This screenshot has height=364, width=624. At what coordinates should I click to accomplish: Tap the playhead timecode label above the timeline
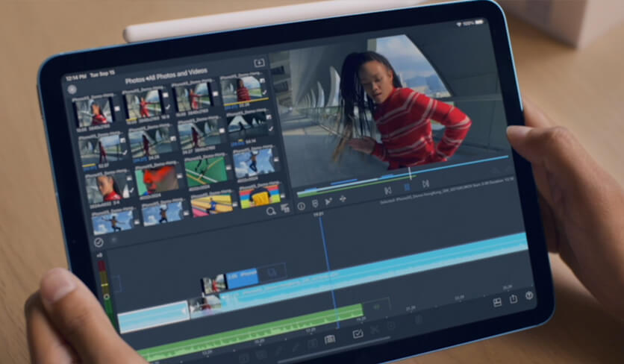[319, 214]
